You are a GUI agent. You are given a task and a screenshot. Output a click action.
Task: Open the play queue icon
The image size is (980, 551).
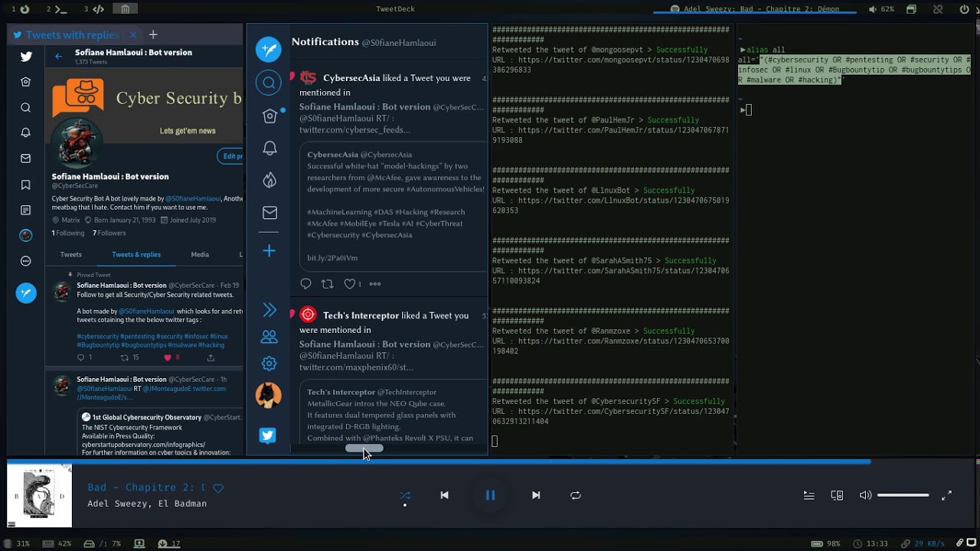[808, 495]
